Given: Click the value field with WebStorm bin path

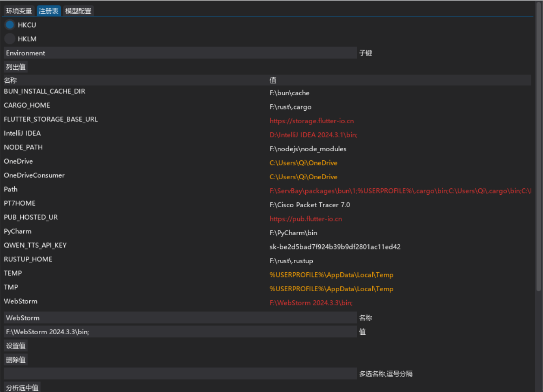Looking at the screenshot, I should [x=180, y=332].
